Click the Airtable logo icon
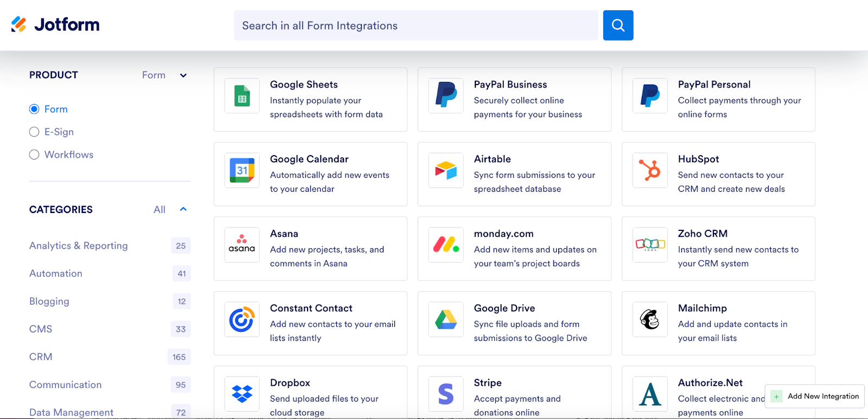Screen dimensions: 868x419 coord(446,170)
